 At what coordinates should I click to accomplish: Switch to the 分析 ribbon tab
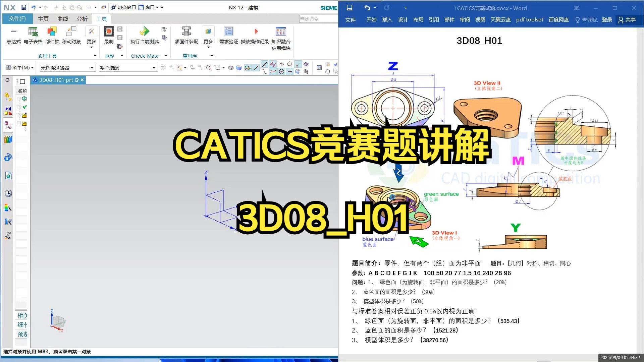click(82, 19)
